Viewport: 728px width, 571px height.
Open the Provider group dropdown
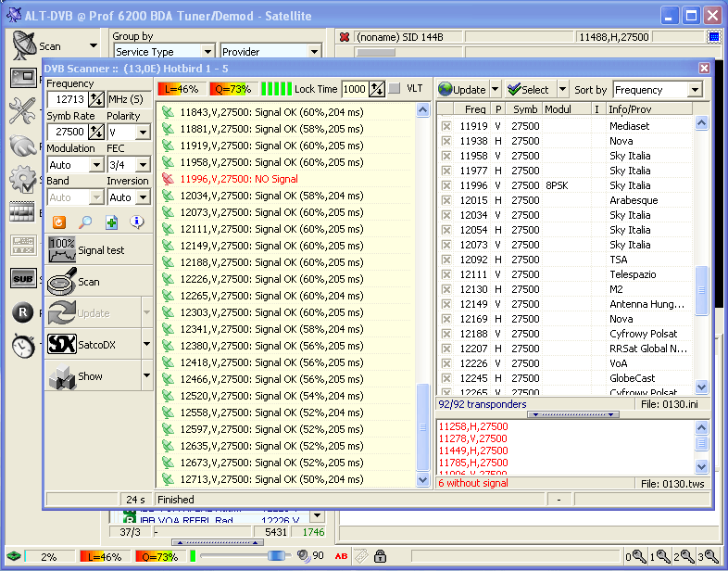[x=315, y=51]
